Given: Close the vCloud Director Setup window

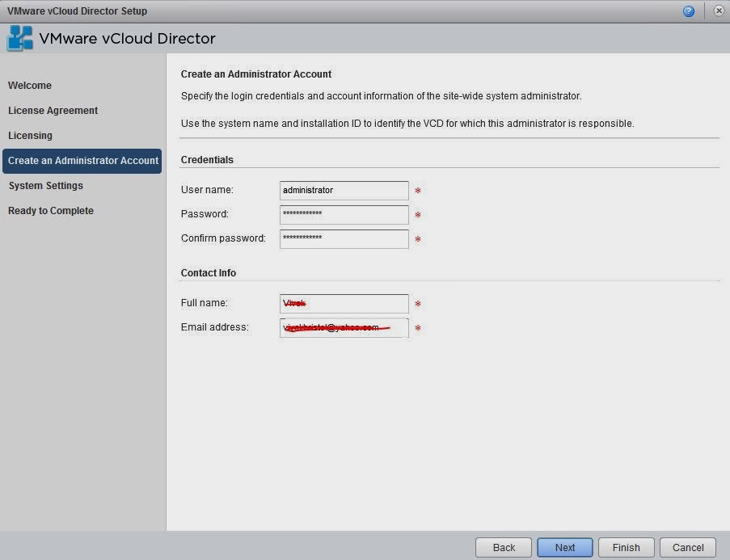Looking at the screenshot, I should [x=719, y=11].
